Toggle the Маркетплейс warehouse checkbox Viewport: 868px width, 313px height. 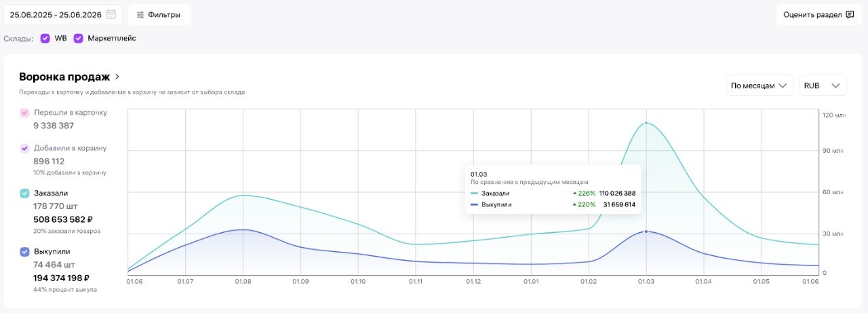tap(79, 38)
